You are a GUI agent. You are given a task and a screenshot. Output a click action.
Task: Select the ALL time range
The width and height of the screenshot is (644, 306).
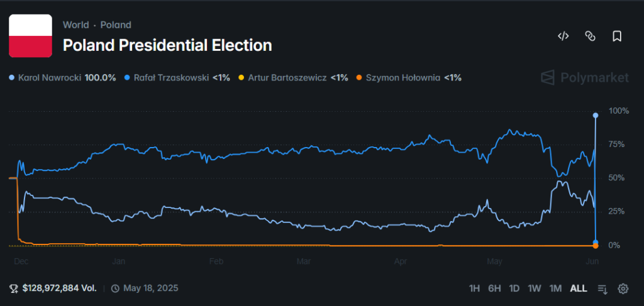[578, 288]
